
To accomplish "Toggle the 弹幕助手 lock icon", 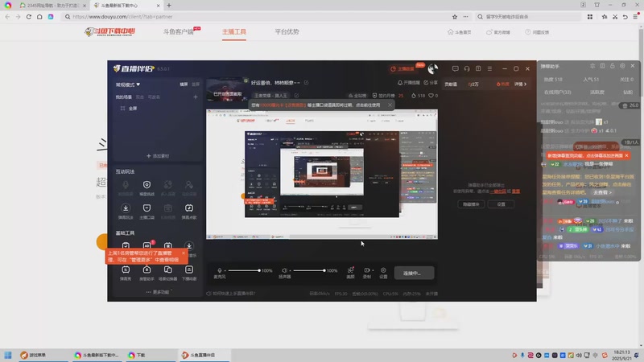I will point(613,66).
